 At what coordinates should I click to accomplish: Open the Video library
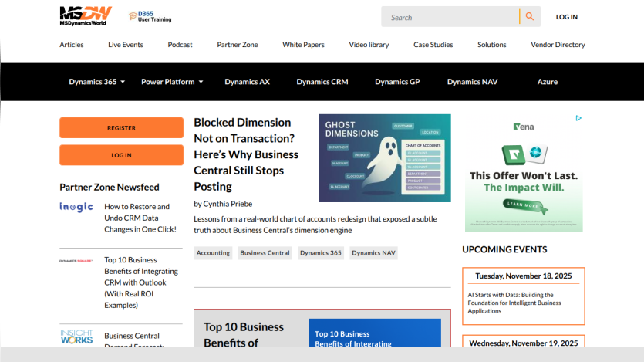click(369, 44)
